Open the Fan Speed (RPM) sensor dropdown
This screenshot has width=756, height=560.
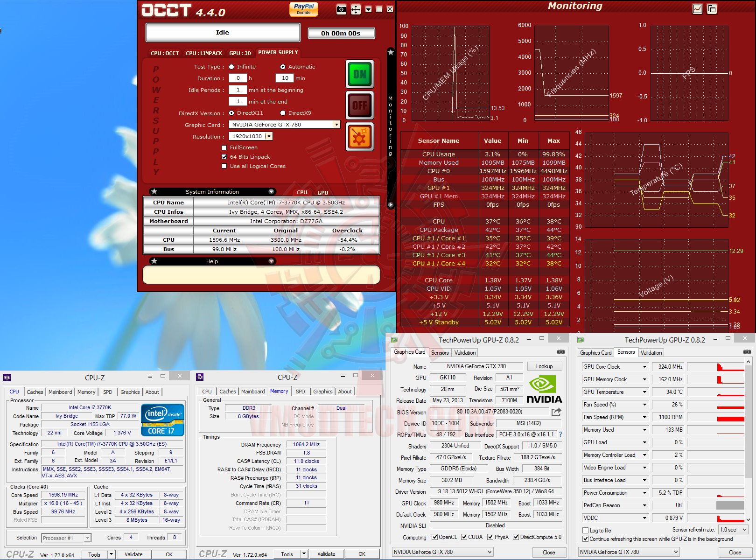tap(645, 417)
